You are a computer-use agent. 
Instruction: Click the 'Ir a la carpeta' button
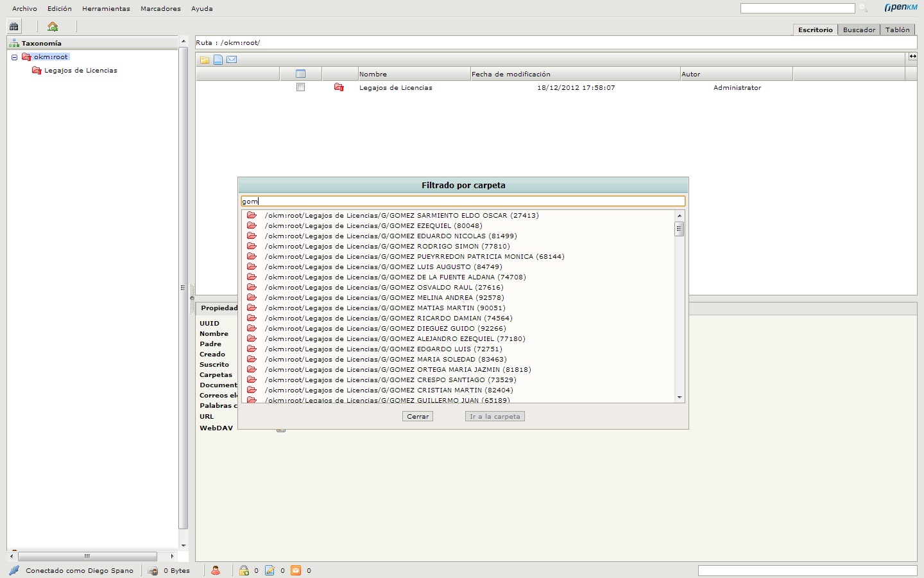tap(495, 416)
